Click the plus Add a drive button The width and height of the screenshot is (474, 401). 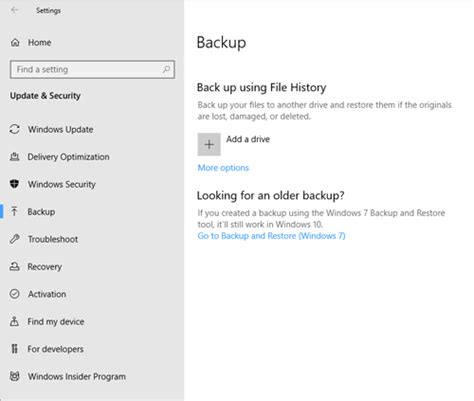pos(209,144)
